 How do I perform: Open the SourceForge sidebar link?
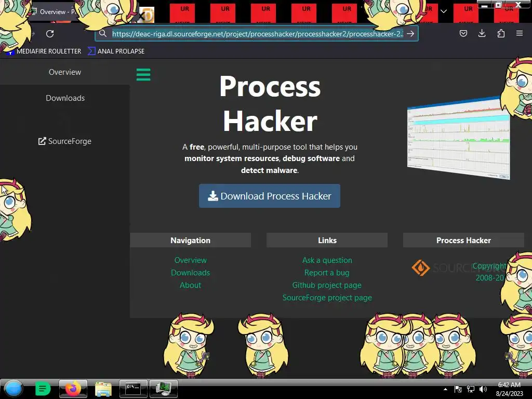[x=65, y=141]
